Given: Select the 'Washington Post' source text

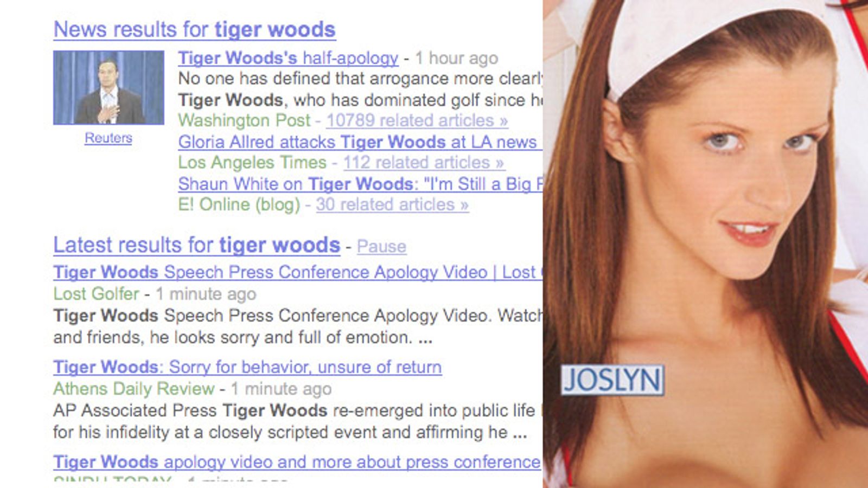Looking at the screenshot, I should pos(244,120).
